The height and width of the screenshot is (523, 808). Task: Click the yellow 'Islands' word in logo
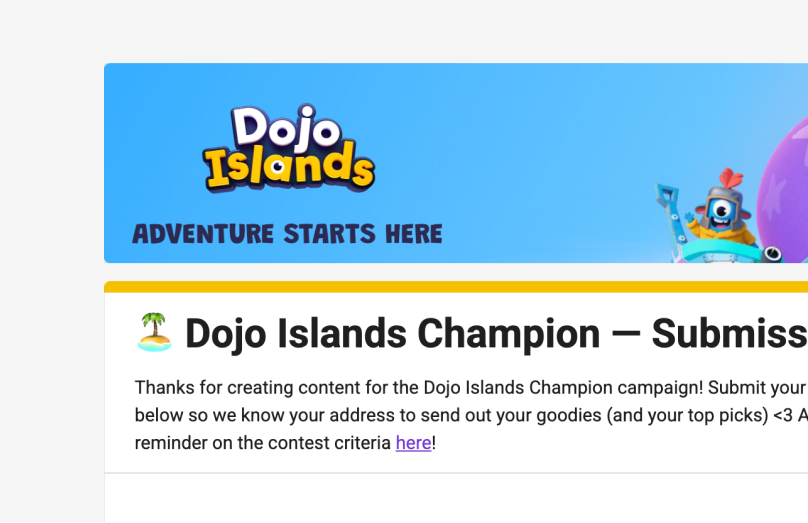coord(290,166)
